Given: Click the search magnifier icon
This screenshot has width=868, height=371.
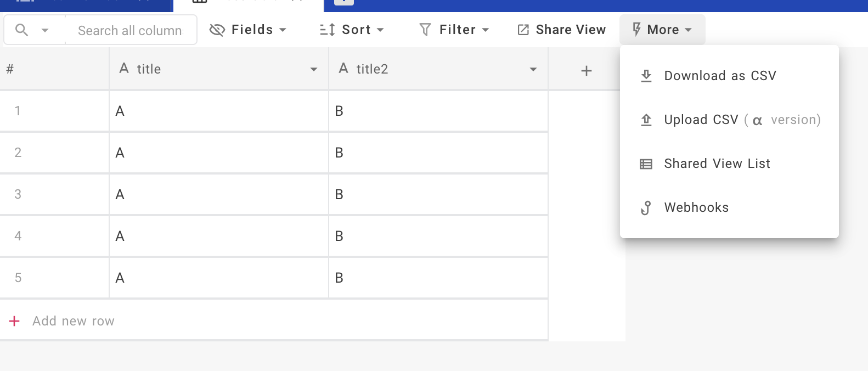Looking at the screenshot, I should pyautogui.click(x=22, y=30).
